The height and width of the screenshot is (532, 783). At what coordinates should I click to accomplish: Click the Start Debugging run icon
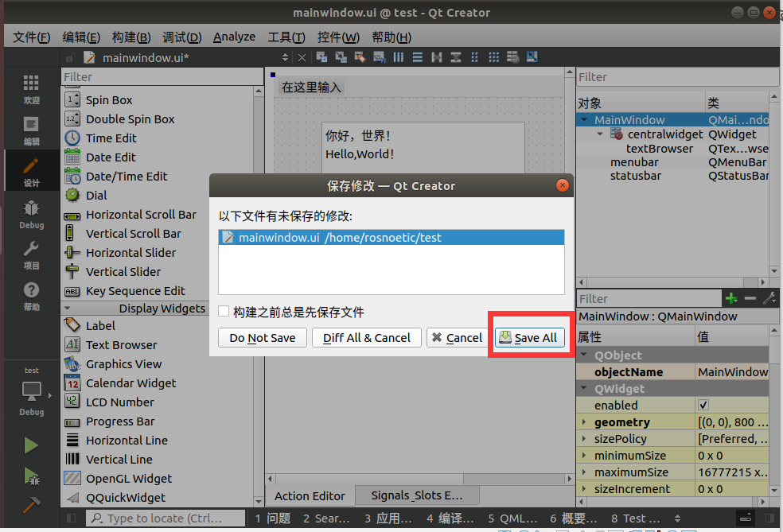(32, 476)
